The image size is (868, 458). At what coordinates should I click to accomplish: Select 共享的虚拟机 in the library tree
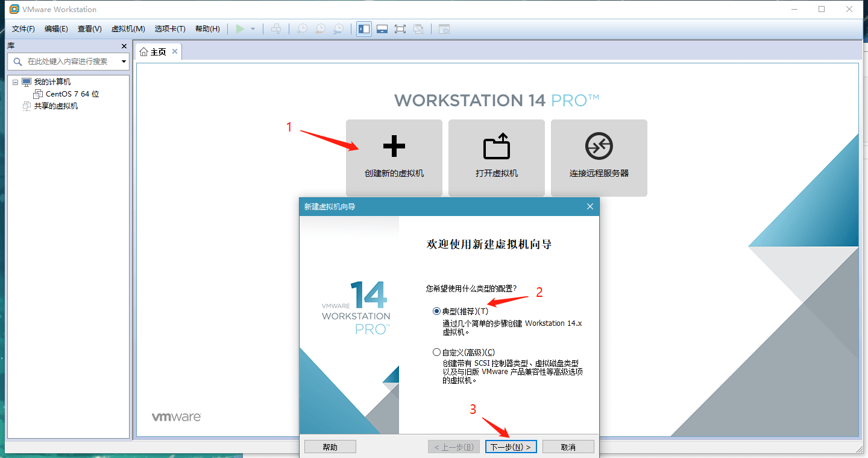[x=55, y=106]
